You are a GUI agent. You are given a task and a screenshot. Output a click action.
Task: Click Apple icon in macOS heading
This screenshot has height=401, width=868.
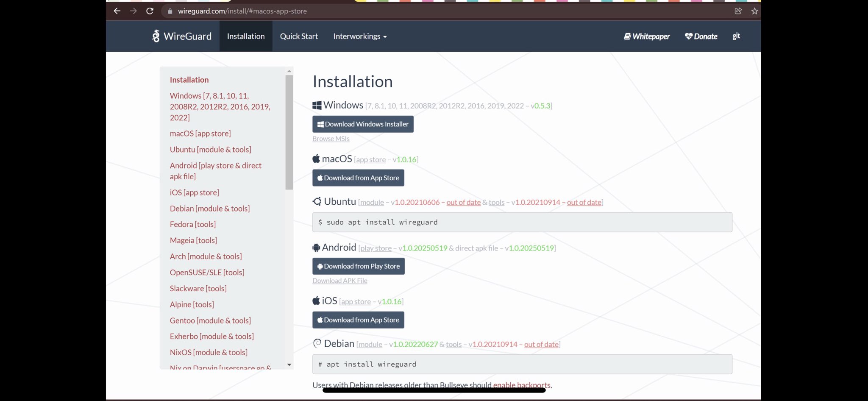(316, 159)
